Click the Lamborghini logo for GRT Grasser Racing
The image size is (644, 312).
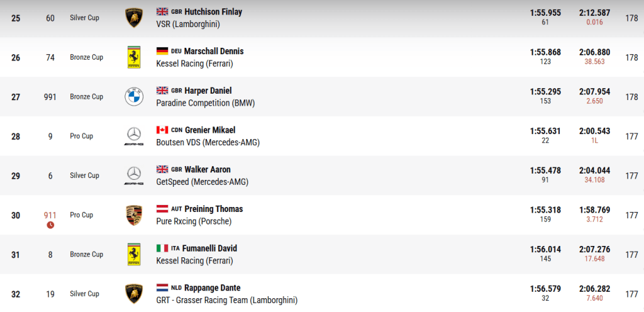tap(134, 294)
